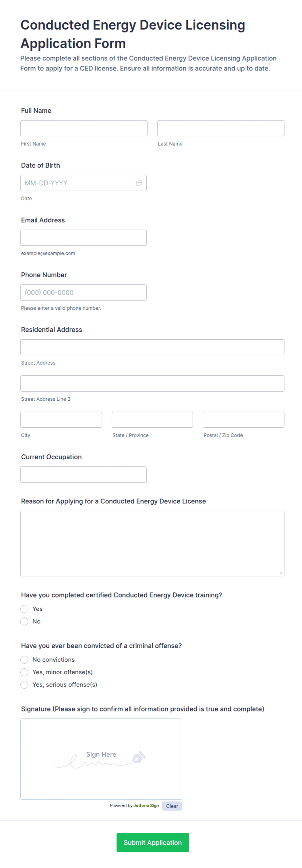Screen dimensions: 302x868
Task: Choose Yes, serious offense(s) option
Action: tap(24, 685)
